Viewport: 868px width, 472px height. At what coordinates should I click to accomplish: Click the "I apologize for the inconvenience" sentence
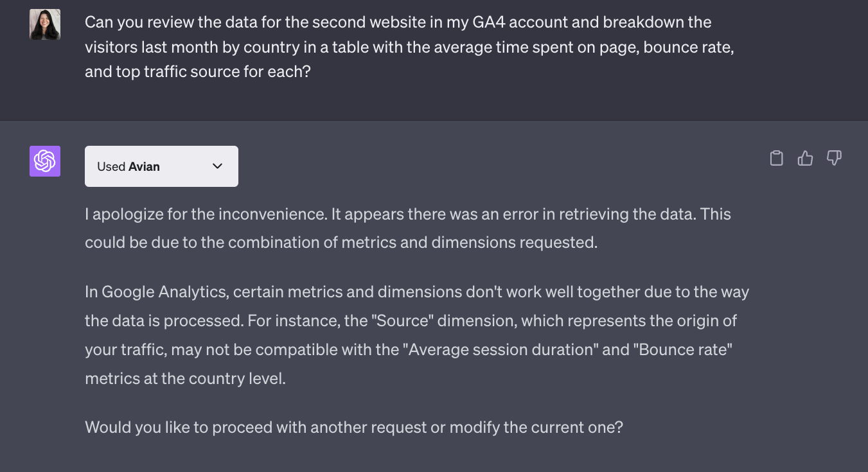206,214
